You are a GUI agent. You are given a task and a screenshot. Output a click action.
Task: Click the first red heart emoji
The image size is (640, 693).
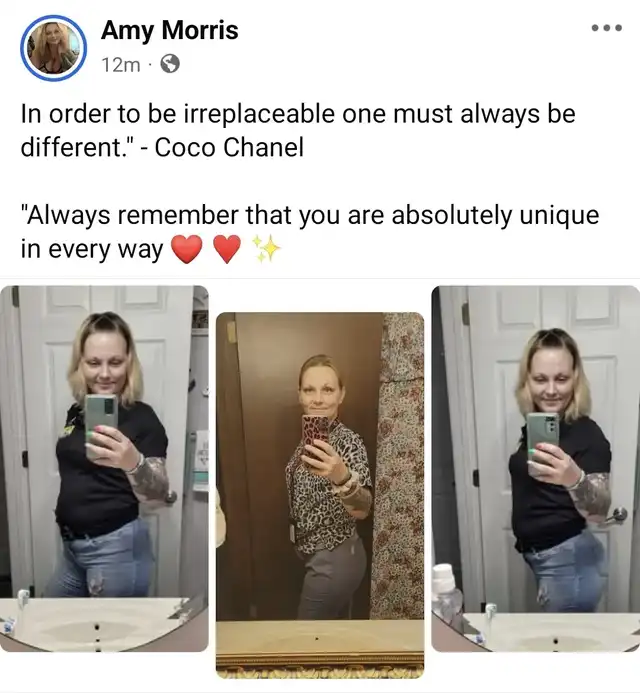(187, 250)
